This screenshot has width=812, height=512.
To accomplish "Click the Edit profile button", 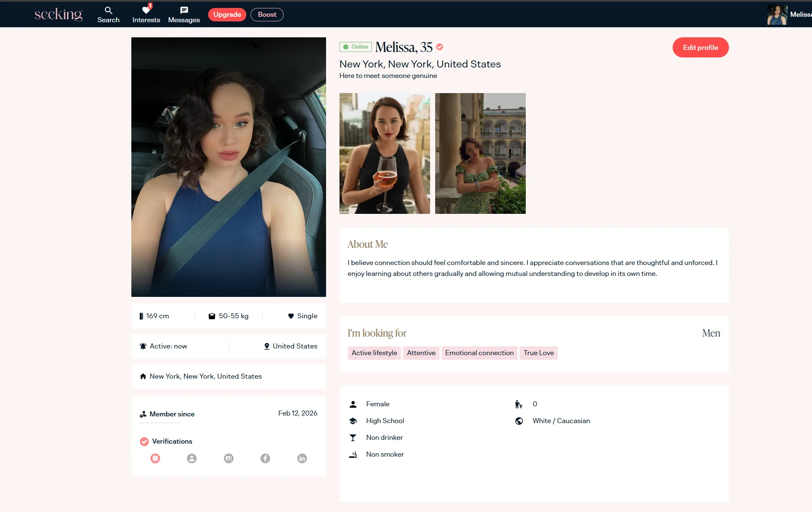I will coord(700,47).
